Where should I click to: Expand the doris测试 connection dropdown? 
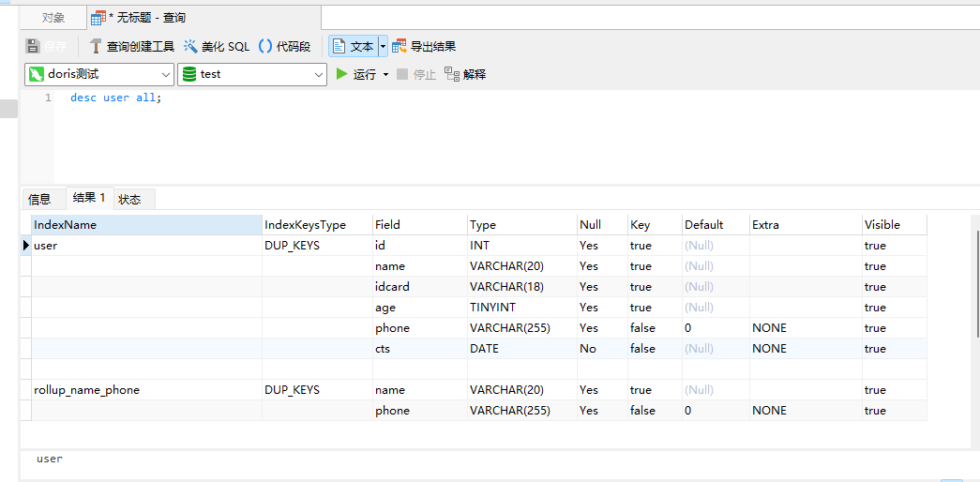point(166,74)
